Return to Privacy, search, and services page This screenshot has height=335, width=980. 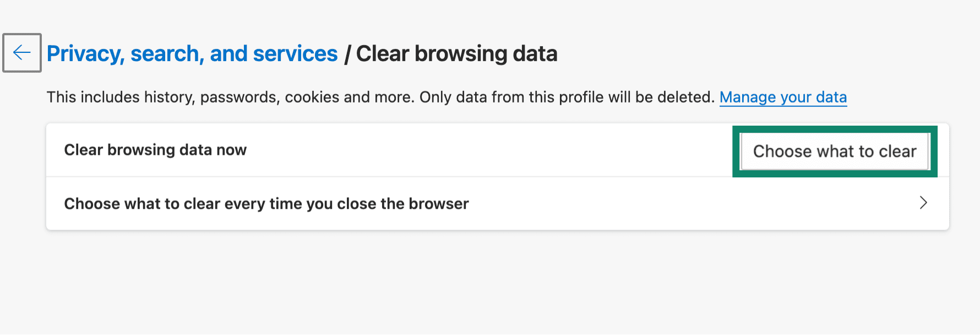(x=192, y=54)
